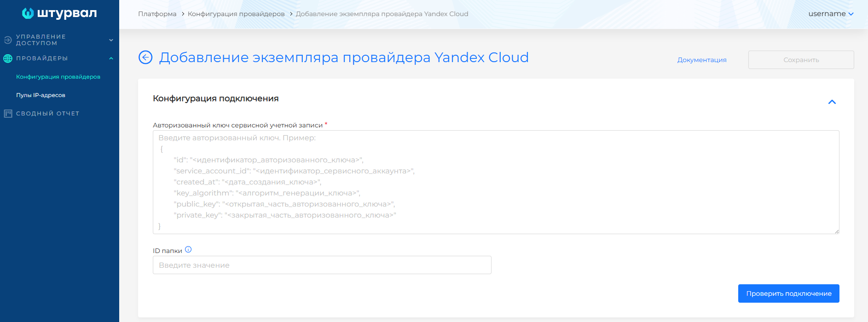Open Конфигурация провайдеров in sidebar
The width and height of the screenshot is (868, 322).
[x=58, y=77]
